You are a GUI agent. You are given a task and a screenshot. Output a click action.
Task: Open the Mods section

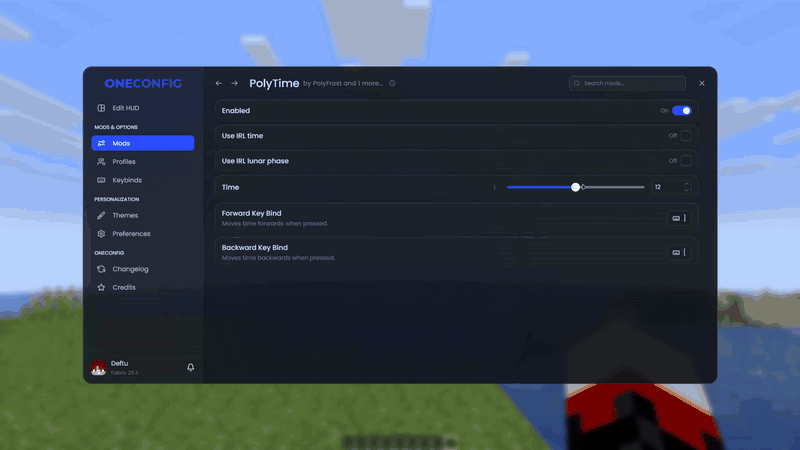(143, 143)
